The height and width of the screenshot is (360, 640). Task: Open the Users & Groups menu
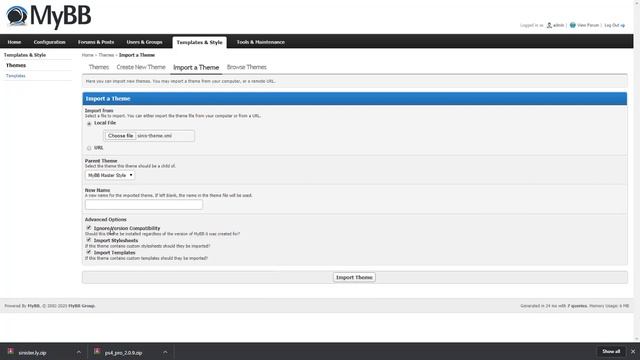(144, 42)
